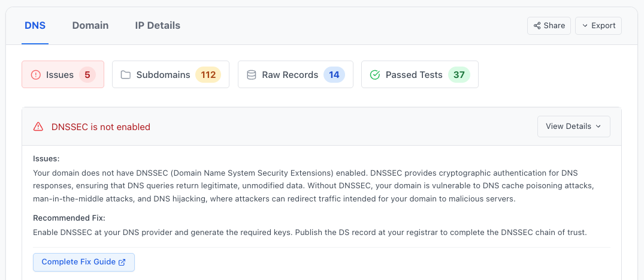
Task: Click the share nodes icon
Action: [x=537, y=26]
